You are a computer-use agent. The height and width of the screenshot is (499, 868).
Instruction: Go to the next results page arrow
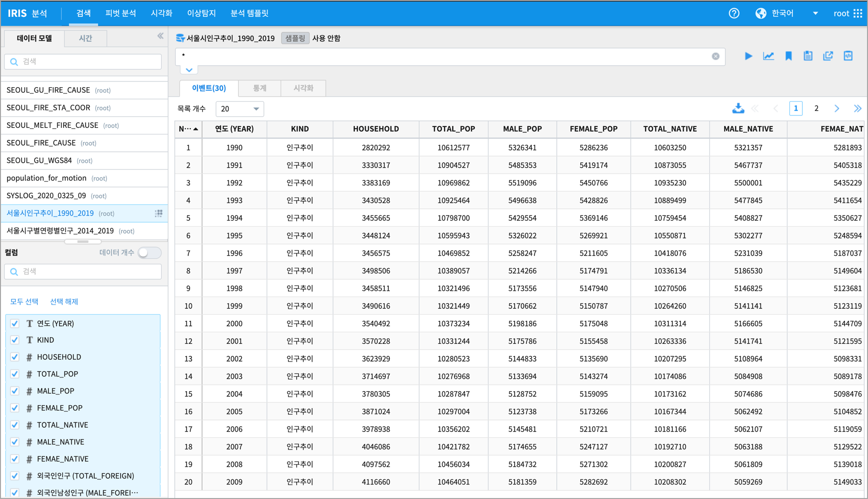(837, 109)
